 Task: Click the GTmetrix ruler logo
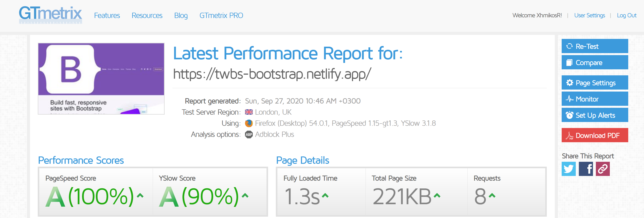click(51, 16)
